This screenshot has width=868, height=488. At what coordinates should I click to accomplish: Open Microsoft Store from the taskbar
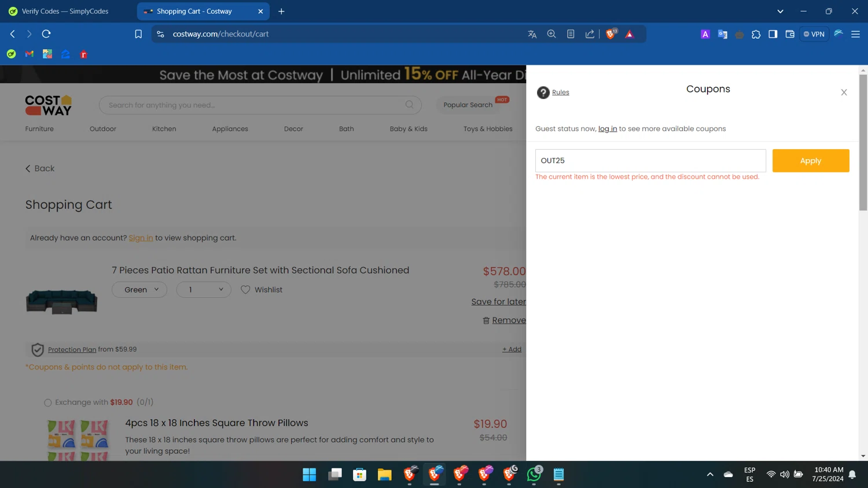[360, 475]
